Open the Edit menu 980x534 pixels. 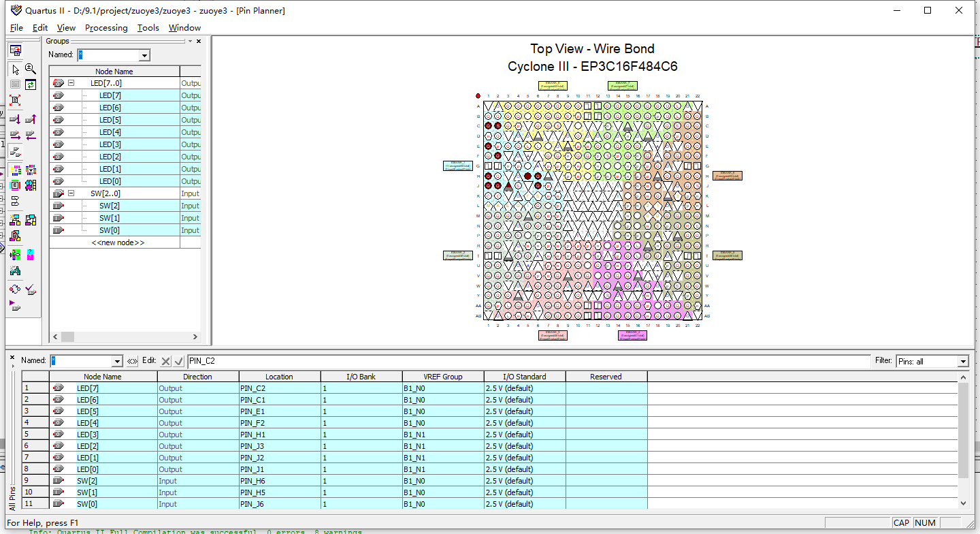click(x=40, y=28)
